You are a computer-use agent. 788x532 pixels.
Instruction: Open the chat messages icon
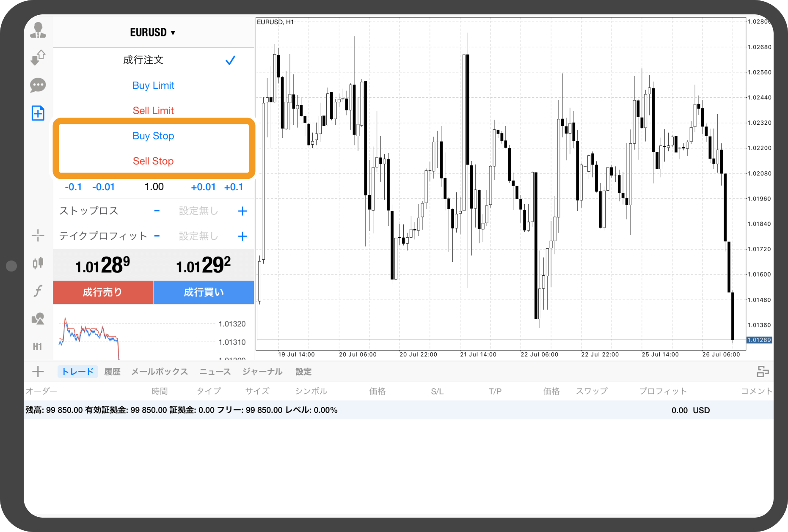[38, 85]
